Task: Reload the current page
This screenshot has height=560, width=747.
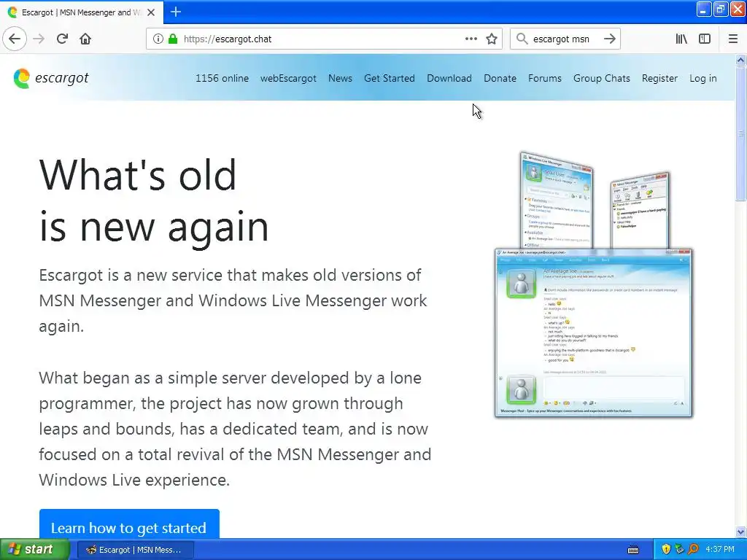Action: point(62,39)
